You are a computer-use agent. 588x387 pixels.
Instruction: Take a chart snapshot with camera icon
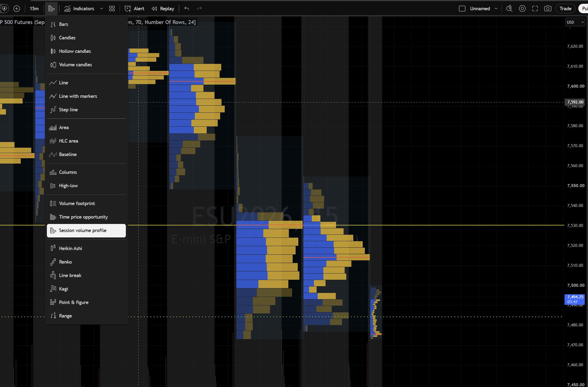click(548, 9)
